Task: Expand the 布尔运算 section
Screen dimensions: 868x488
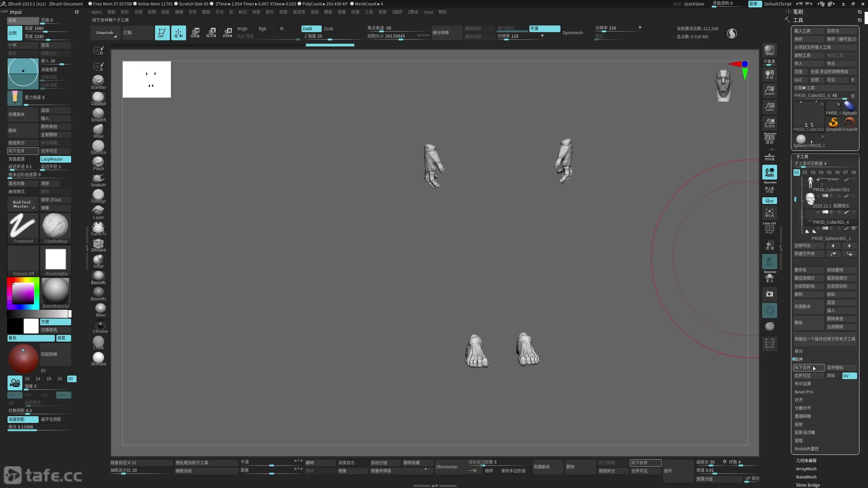Action: coord(803,384)
